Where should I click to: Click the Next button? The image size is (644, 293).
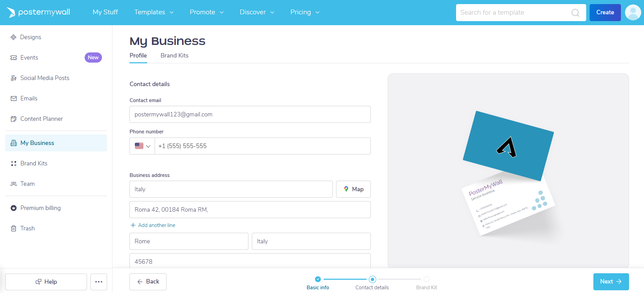tap(611, 282)
